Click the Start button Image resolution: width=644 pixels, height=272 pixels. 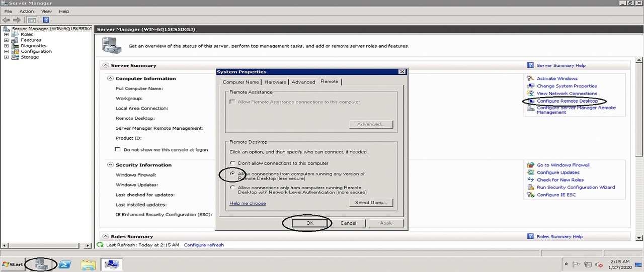(13, 264)
